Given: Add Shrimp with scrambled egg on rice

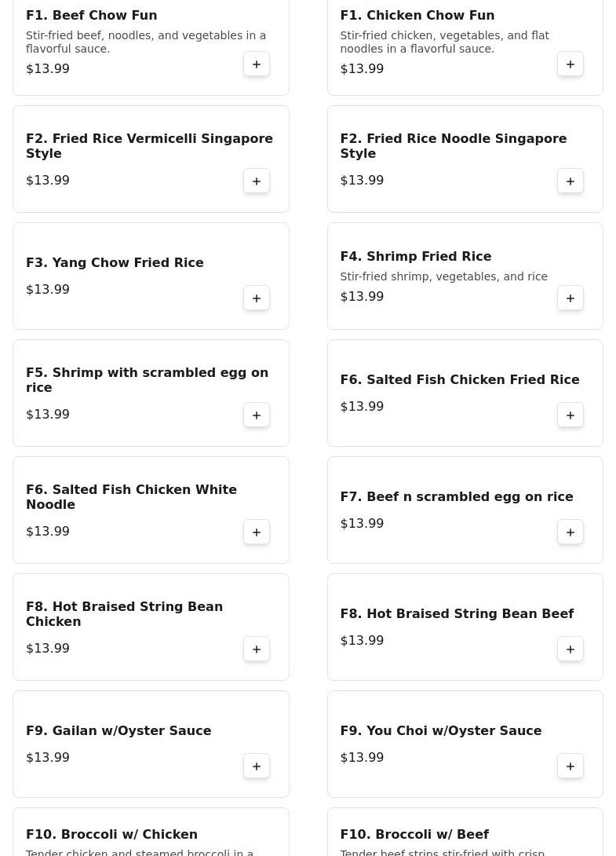Looking at the screenshot, I should (x=257, y=415).
